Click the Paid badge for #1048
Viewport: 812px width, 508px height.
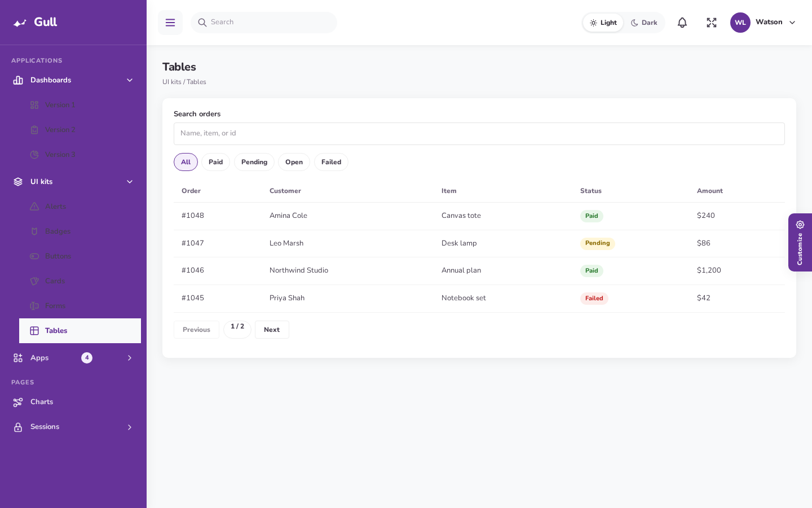(592, 216)
